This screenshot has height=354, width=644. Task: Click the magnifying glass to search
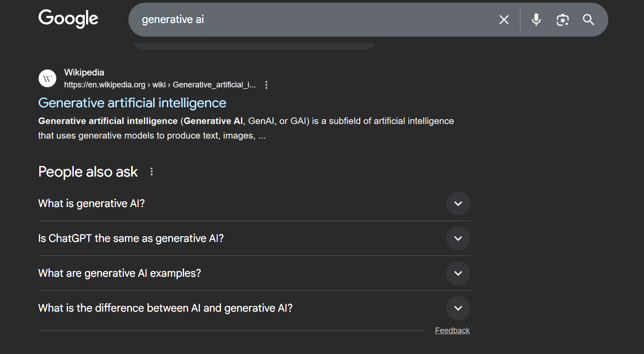pos(588,19)
